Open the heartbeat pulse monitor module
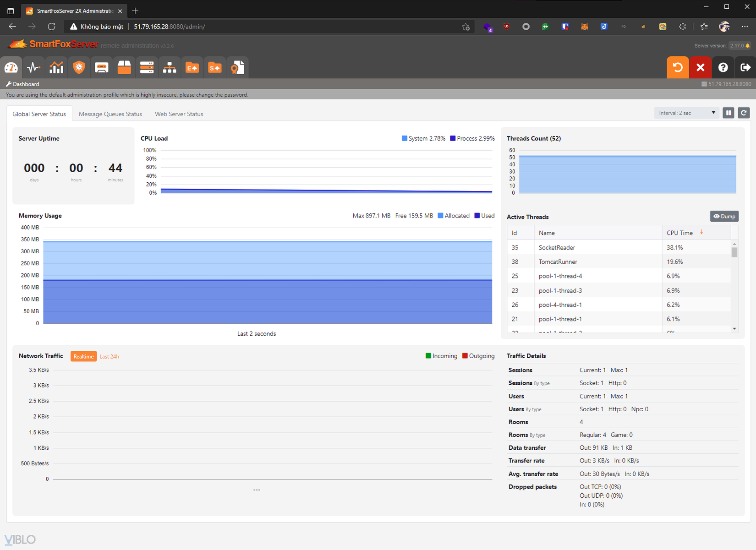756x550 pixels. tap(34, 68)
